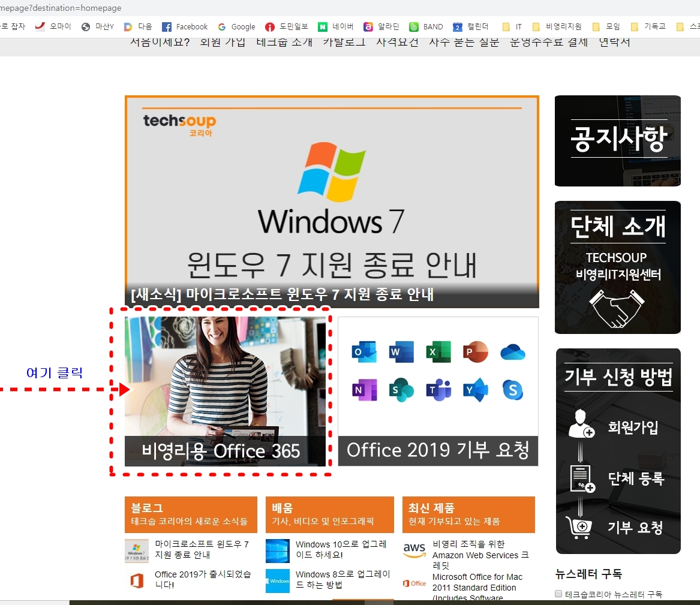
Task: Click the 회원가입 step text
Action: (x=633, y=428)
